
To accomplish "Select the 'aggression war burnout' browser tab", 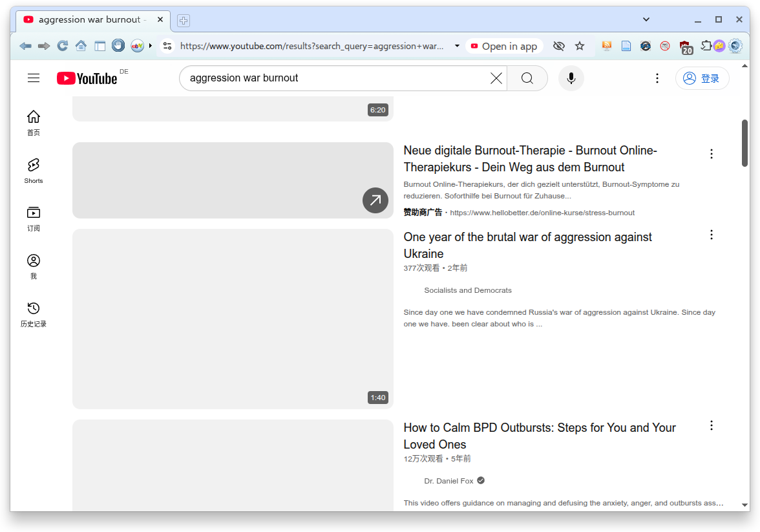I will tap(89, 19).
